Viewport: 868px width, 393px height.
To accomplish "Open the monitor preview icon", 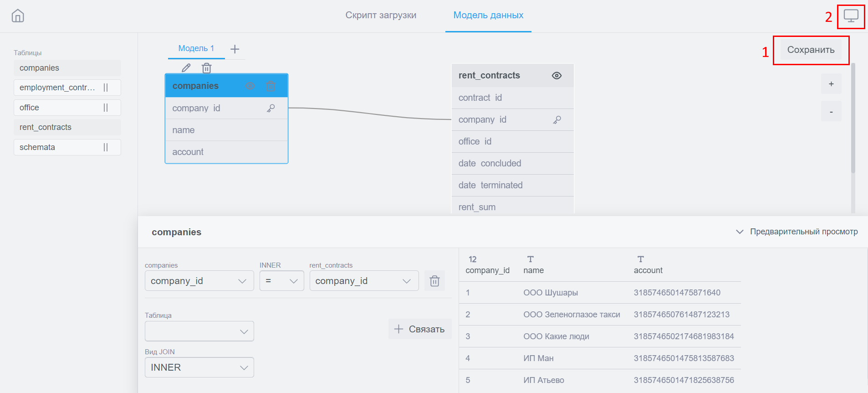I will (x=851, y=16).
